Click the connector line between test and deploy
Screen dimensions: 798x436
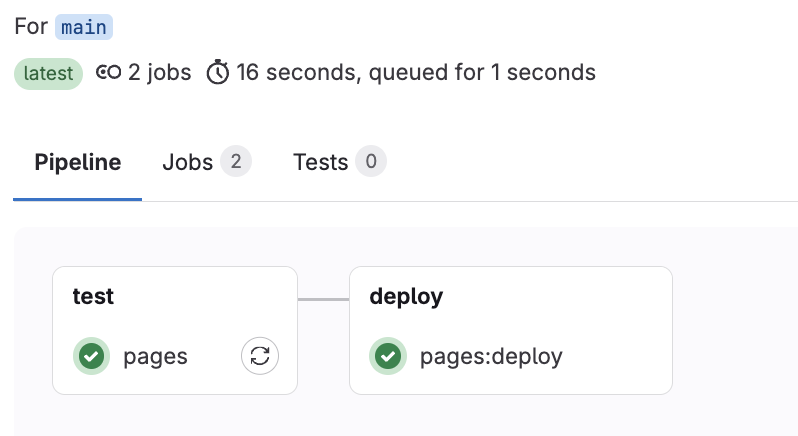323,299
